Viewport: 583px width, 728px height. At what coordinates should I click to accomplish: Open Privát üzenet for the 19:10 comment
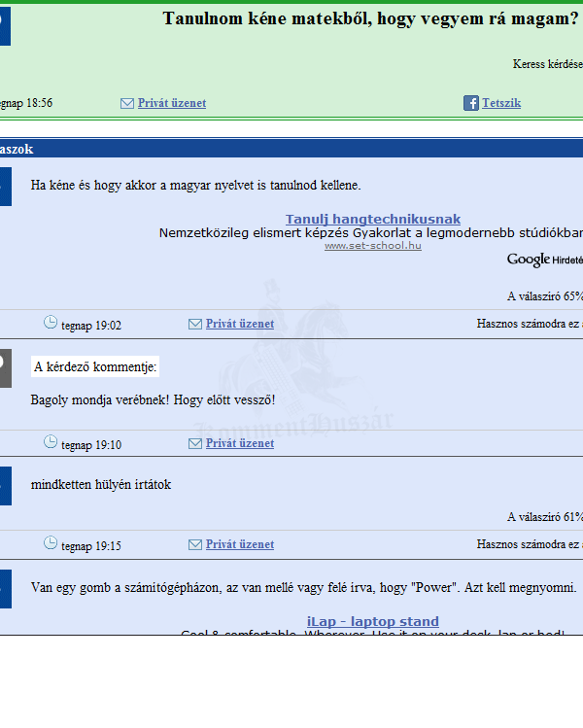(x=240, y=443)
